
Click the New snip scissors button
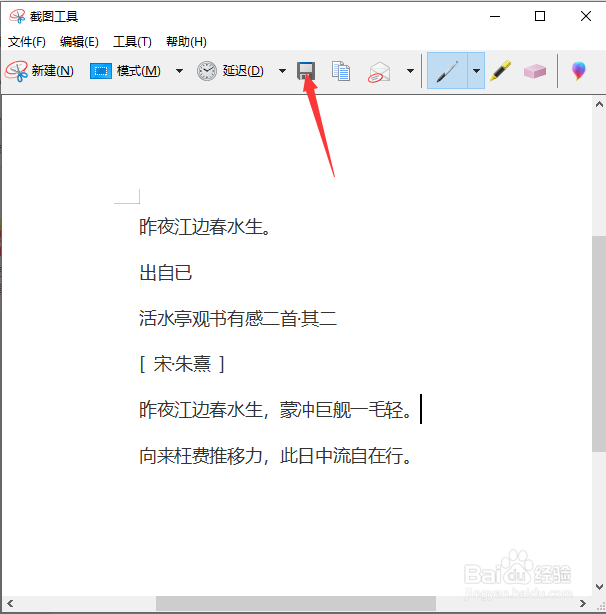coord(39,71)
